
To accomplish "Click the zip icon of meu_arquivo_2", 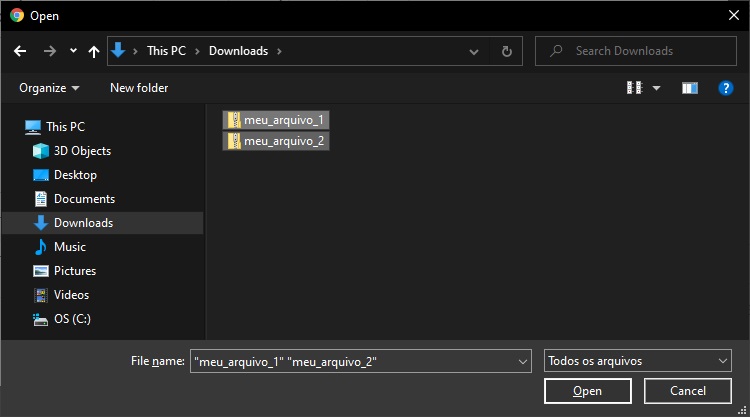I will (234, 141).
